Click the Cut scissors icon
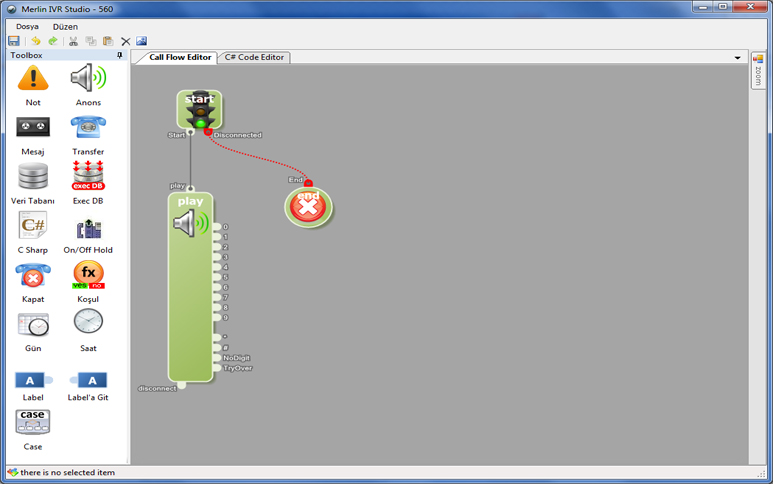 coord(73,41)
